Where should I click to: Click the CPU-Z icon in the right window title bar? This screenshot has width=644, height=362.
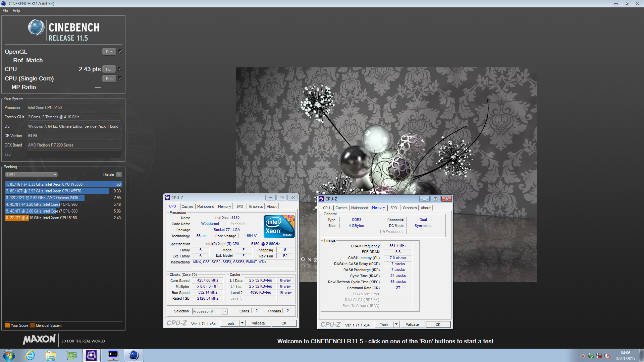coord(321,199)
